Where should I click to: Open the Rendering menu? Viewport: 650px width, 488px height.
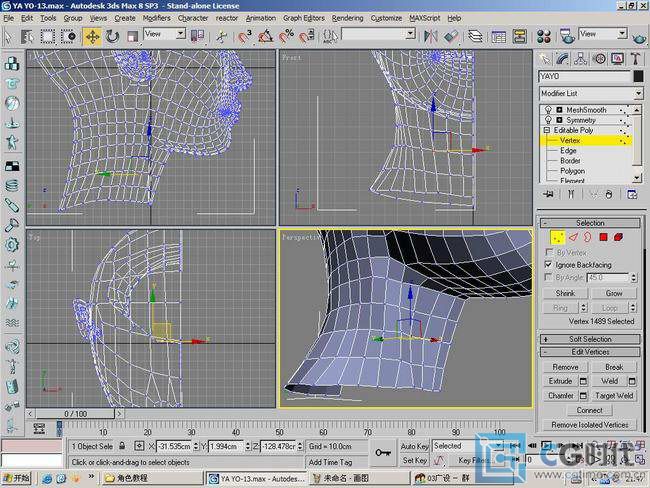pos(347,18)
